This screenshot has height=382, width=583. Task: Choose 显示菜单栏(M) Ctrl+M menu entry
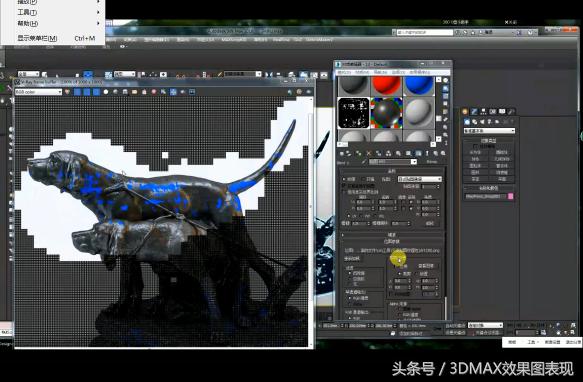pos(57,38)
